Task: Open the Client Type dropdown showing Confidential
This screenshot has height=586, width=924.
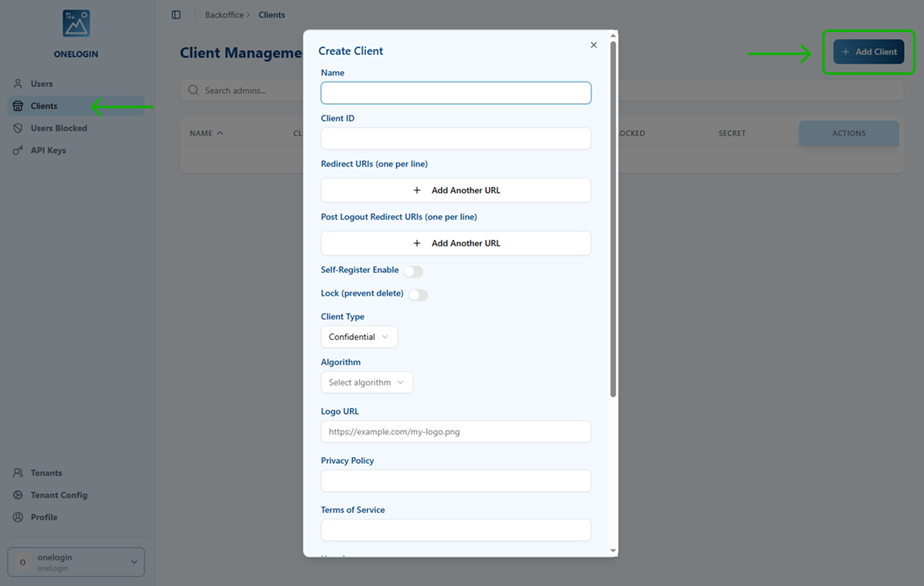Action: (x=359, y=336)
